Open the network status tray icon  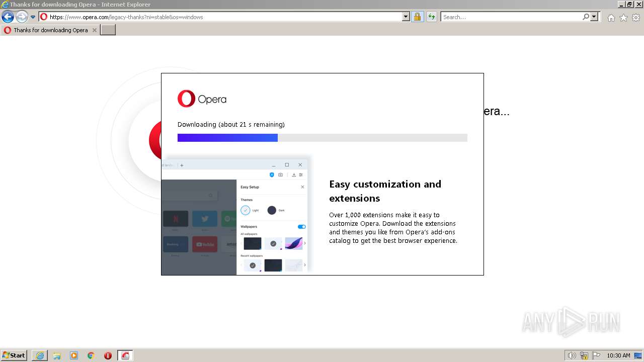pyautogui.click(x=584, y=355)
